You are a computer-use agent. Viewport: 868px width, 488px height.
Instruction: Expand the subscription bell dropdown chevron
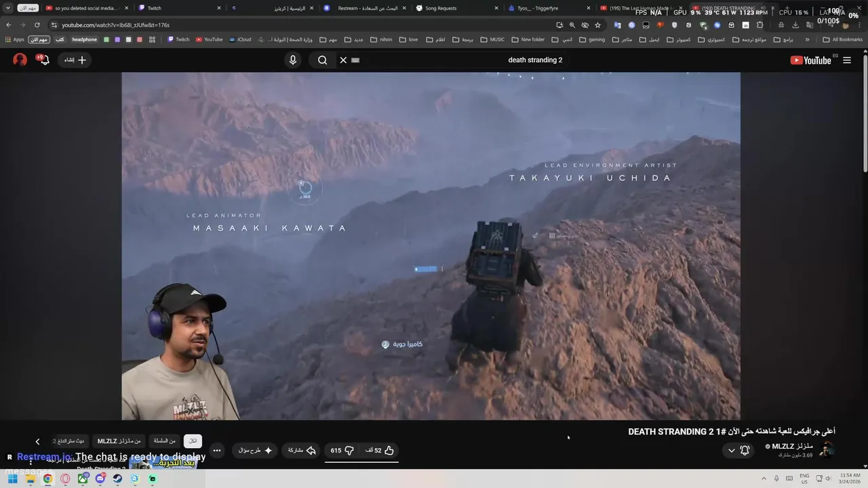[x=731, y=450]
